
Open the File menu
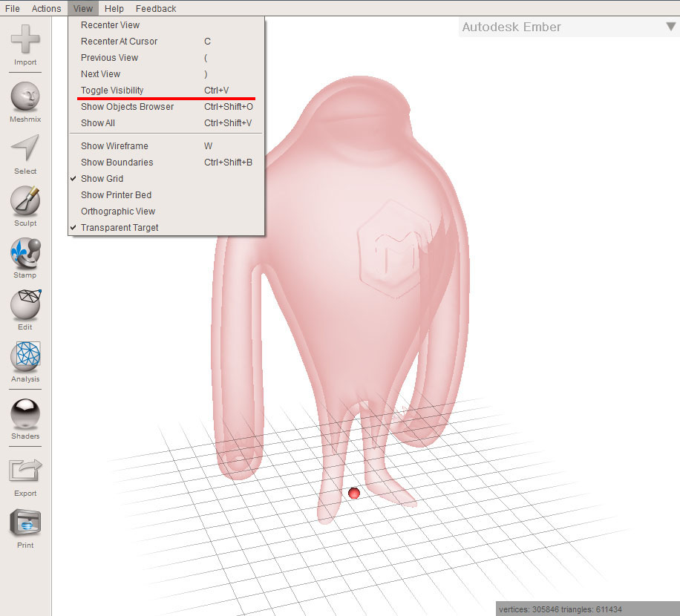click(12, 8)
